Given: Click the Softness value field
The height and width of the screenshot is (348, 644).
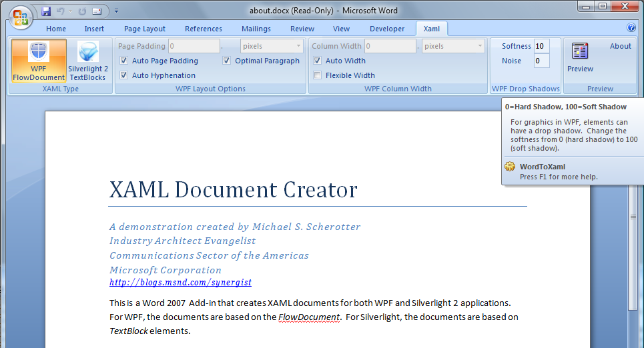Looking at the screenshot, I should (x=541, y=46).
